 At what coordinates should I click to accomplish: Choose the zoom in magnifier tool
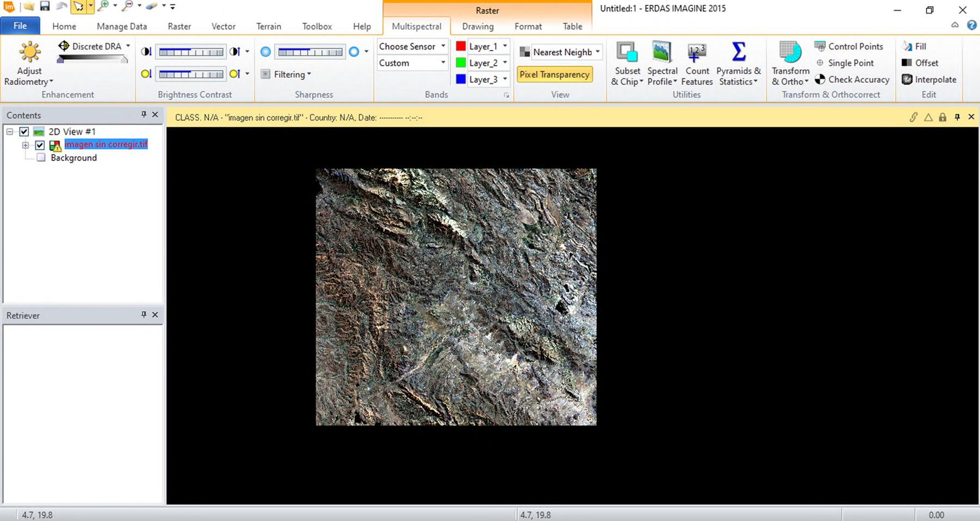coord(103,7)
